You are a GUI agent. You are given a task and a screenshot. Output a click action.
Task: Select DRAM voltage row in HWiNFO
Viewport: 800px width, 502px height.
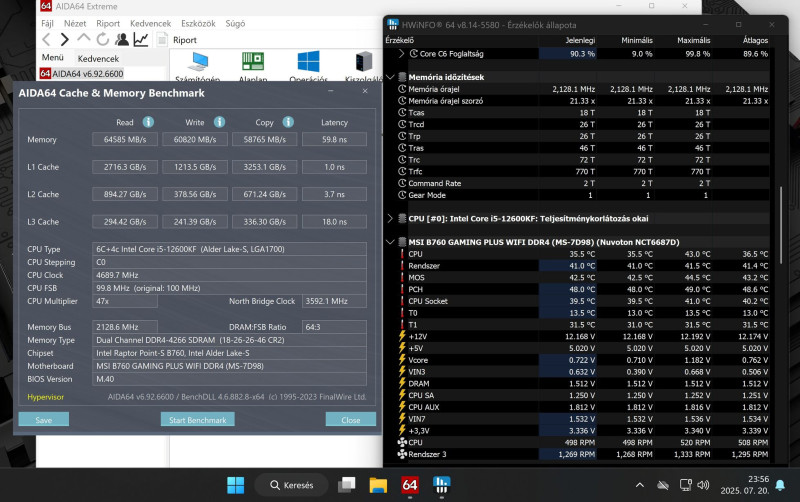[583, 383]
